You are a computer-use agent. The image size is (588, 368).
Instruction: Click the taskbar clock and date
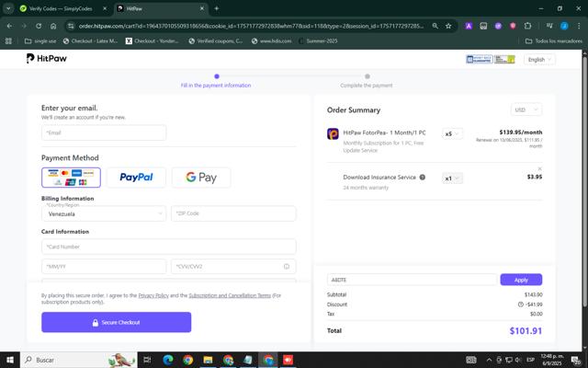tap(552, 360)
